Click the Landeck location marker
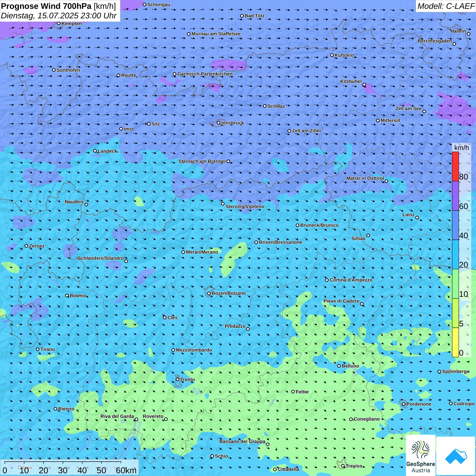Viewport: 476px width, 476px height. [95, 151]
